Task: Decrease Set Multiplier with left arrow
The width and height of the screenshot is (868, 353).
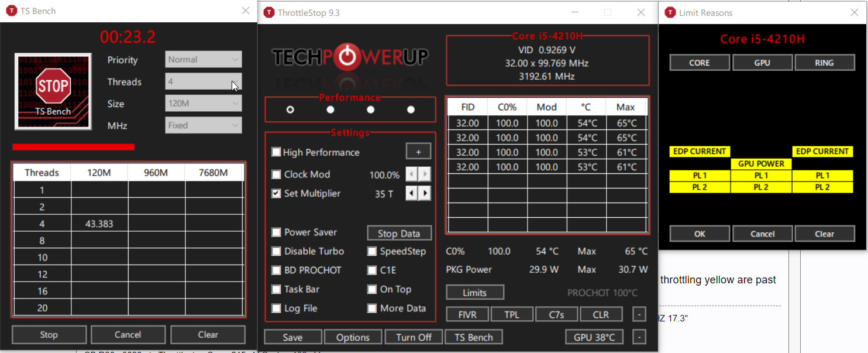Action: (x=412, y=193)
